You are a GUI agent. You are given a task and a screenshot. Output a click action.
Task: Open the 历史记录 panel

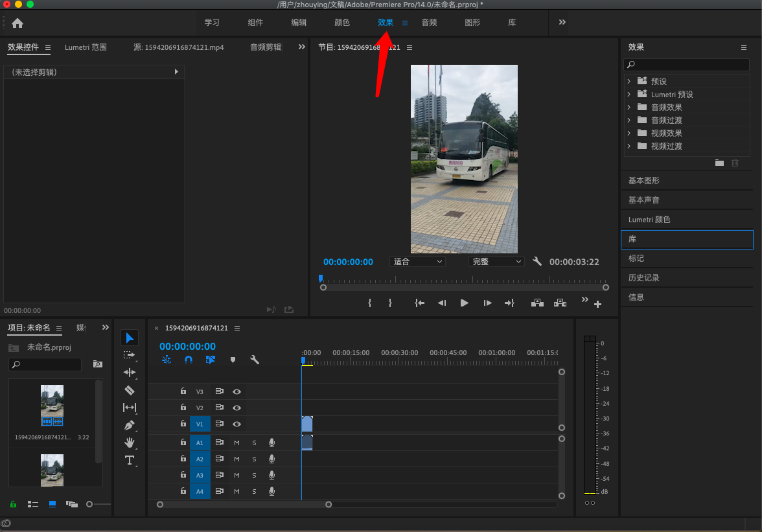[x=644, y=278]
